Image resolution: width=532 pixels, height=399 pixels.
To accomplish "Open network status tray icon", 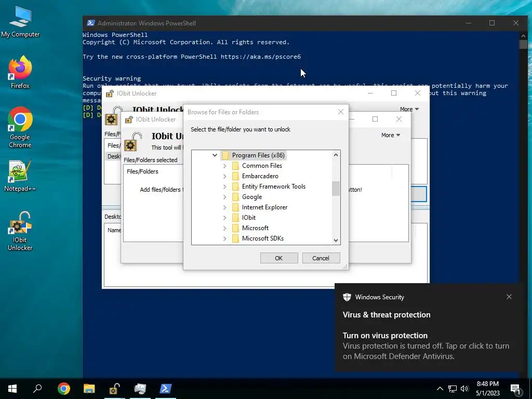I will pyautogui.click(x=453, y=389).
